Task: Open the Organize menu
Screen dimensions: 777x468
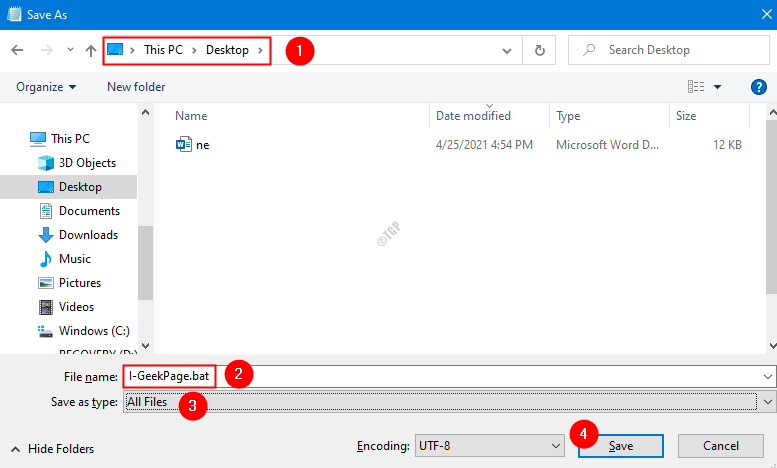Action: [46, 87]
